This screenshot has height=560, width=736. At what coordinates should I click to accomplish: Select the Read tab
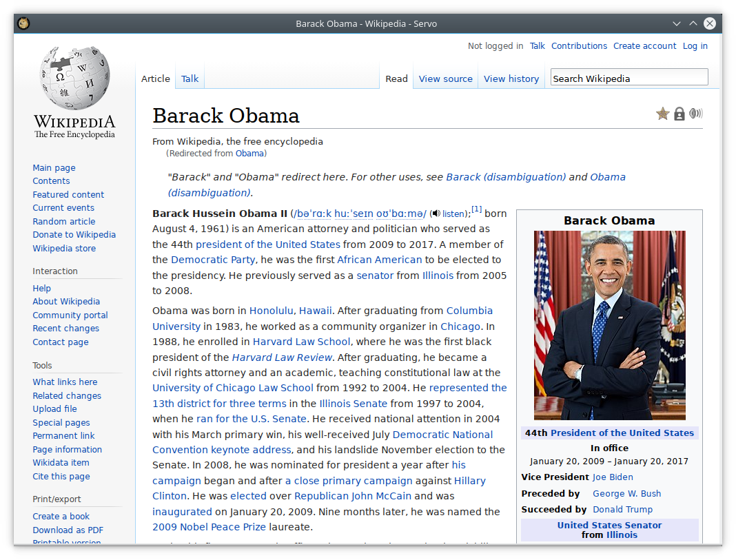point(396,79)
